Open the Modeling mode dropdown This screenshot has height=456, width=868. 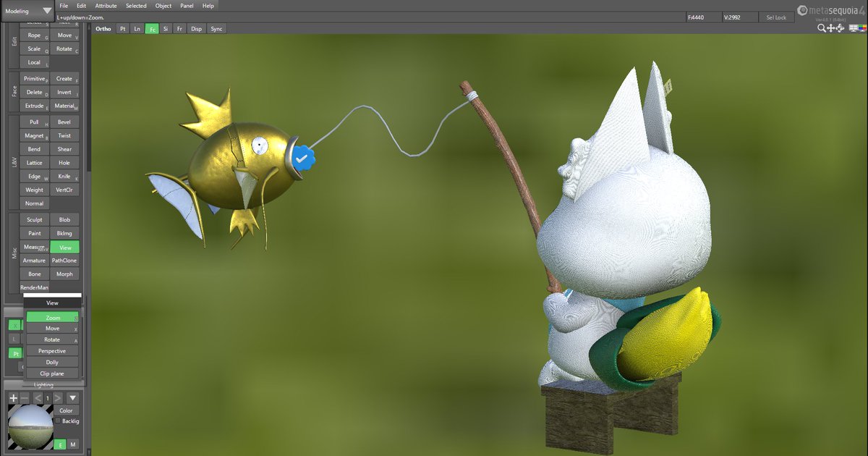[27, 11]
